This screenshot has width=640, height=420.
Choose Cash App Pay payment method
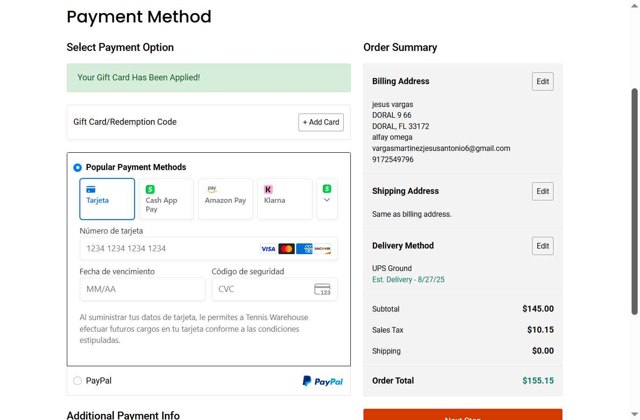(166, 199)
